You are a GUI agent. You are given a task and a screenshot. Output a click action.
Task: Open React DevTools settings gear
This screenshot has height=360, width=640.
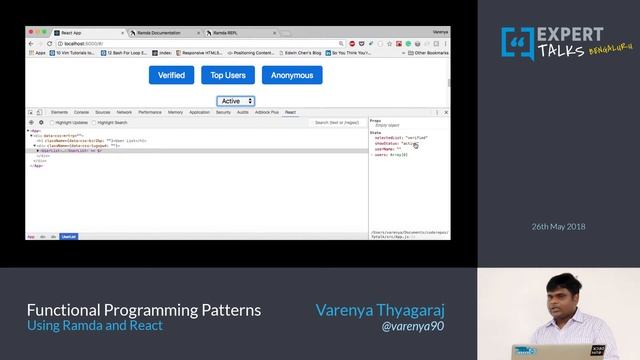click(x=41, y=122)
